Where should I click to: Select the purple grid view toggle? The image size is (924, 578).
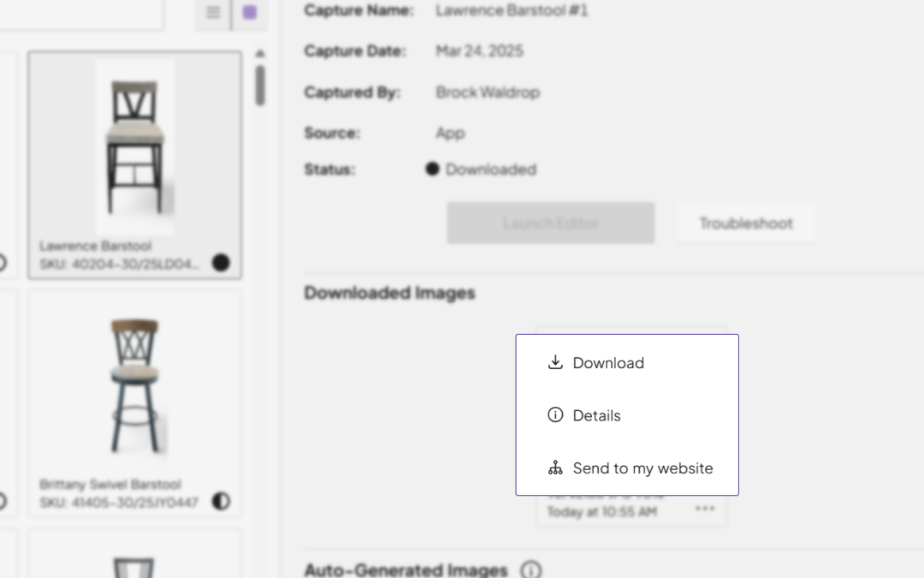pos(249,13)
